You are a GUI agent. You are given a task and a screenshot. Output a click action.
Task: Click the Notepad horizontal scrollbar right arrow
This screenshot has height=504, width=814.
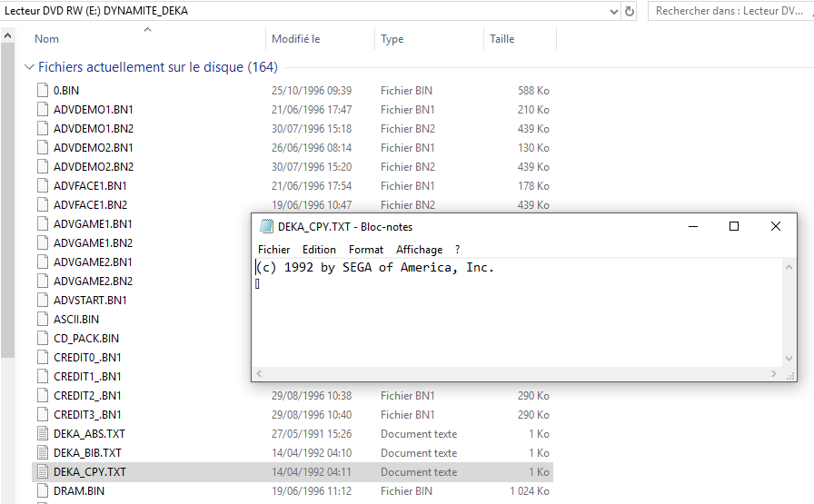774,374
